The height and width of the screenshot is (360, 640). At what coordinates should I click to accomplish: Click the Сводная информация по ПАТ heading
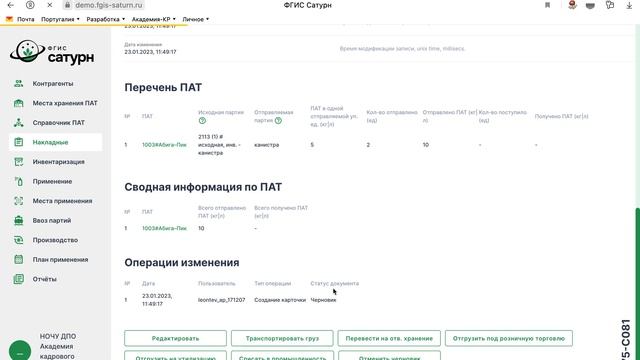[203, 187]
